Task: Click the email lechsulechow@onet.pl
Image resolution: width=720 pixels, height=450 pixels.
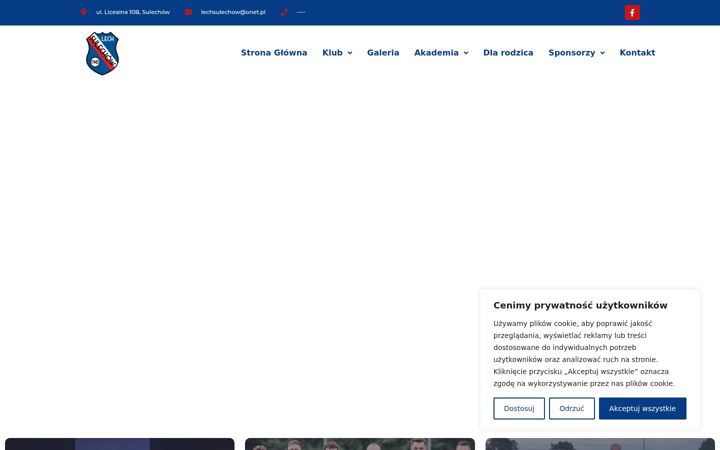Action: coord(233,12)
